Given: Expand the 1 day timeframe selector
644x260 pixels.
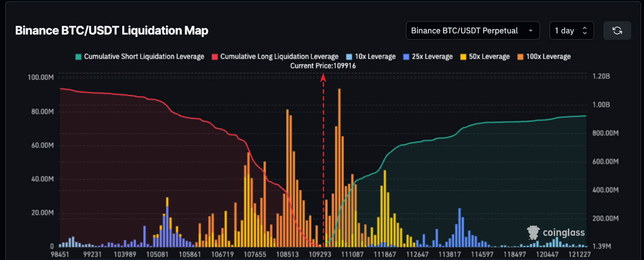Looking at the screenshot, I should point(571,31).
